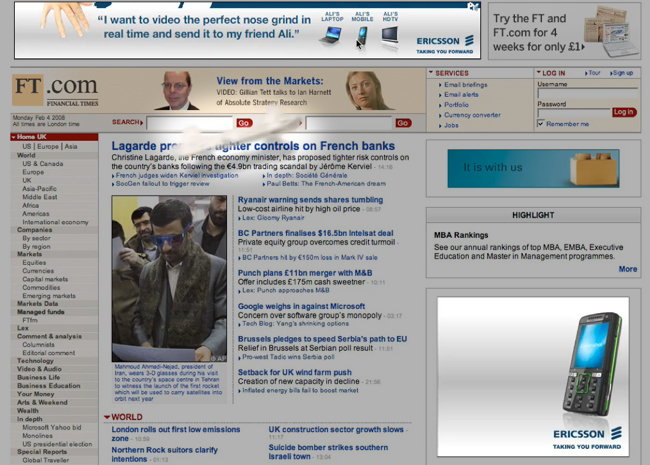Click Ericsson logo in top banner ad
This screenshot has height=465, width=650.
click(x=445, y=44)
